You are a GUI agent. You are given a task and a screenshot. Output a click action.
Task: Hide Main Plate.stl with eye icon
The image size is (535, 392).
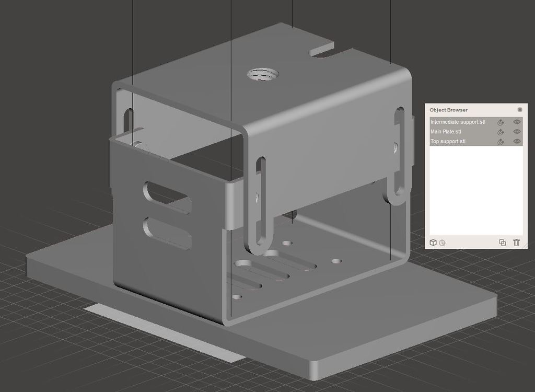tap(517, 131)
